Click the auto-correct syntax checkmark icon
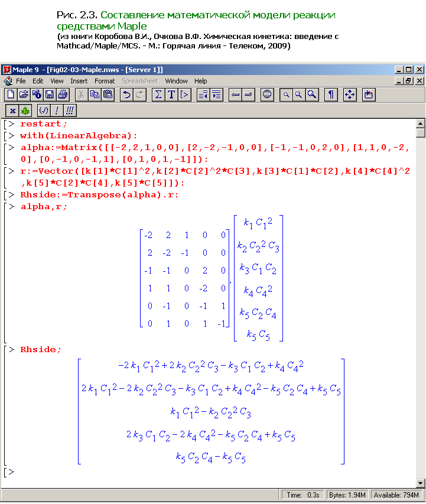 [x=43, y=111]
